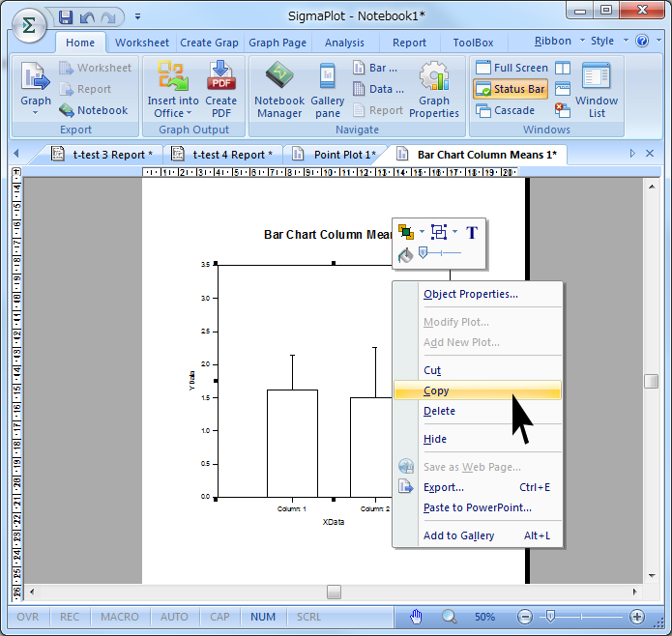Choose Add to Gallery in context menu
Image resolution: width=672 pixels, height=636 pixels.
tap(478, 535)
